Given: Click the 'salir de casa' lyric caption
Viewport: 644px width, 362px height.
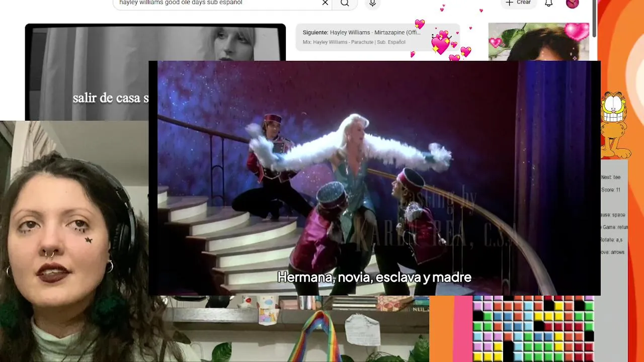Looking at the screenshot, I should click(111, 98).
